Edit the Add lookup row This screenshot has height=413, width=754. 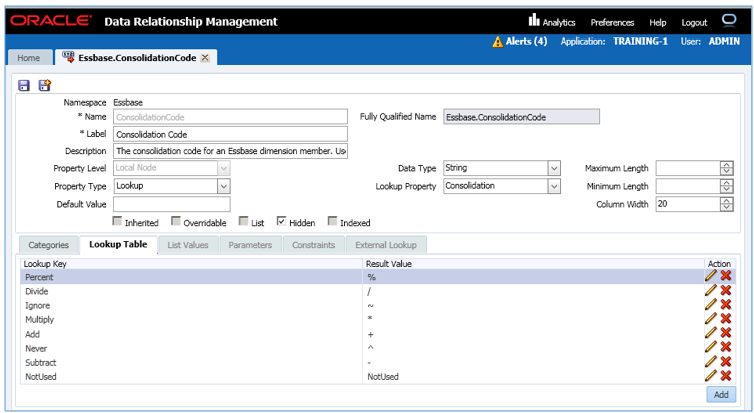[x=711, y=333]
